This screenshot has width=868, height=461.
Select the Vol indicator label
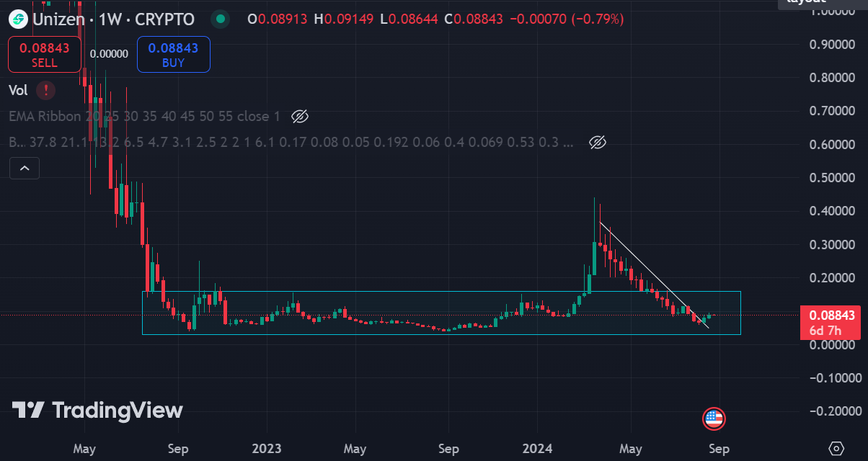coord(18,90)
